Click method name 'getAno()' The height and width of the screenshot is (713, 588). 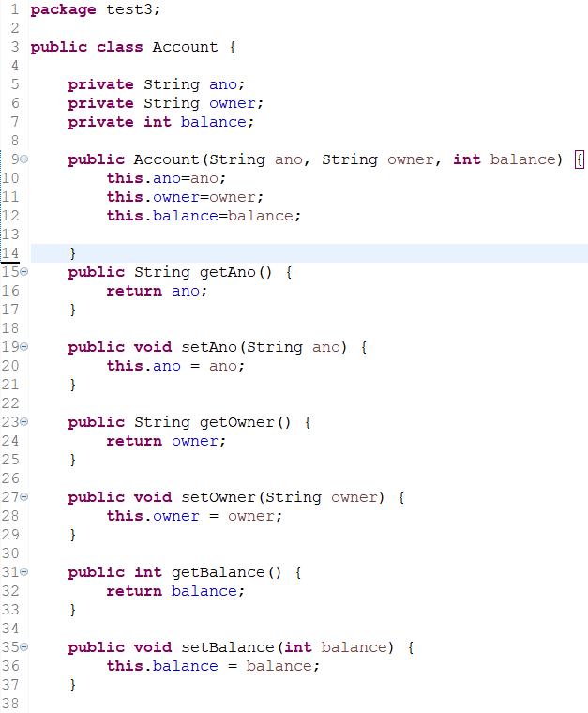pos(235,272)
